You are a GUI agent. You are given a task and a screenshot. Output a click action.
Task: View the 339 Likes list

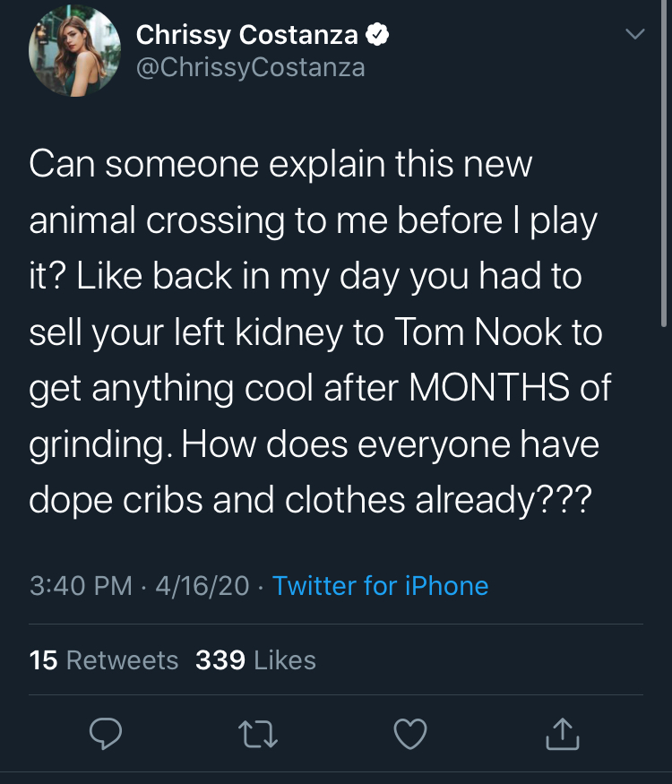pos(255,660)
